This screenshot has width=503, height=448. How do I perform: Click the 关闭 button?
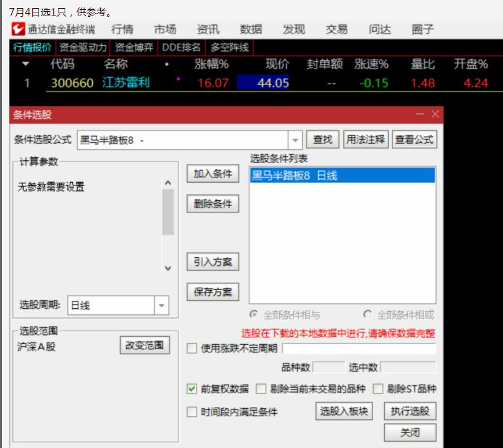410,432
